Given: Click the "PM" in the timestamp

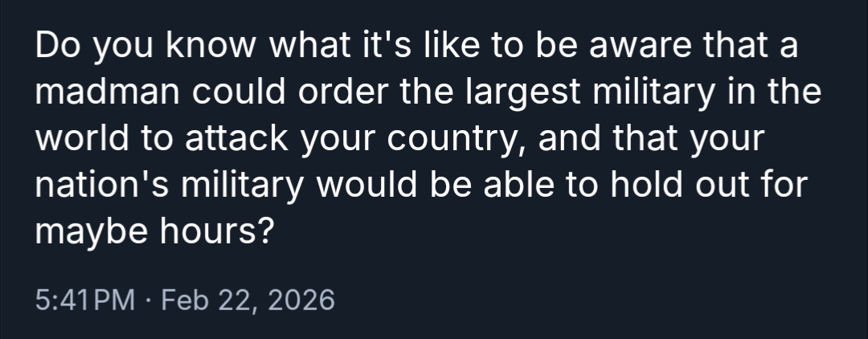Looking at the screenshot, I should pyautogui.click(x=115, y=300).
